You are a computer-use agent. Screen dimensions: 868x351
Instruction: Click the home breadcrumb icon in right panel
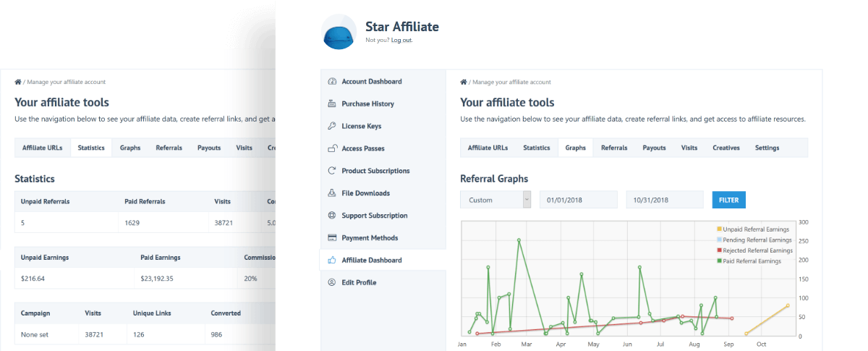[464, 83]
